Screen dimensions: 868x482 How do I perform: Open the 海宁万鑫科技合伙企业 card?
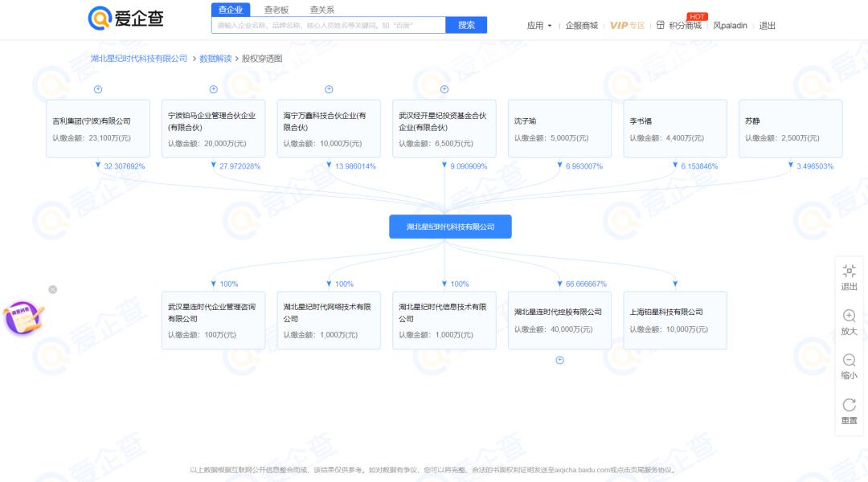tap(329, 129)
